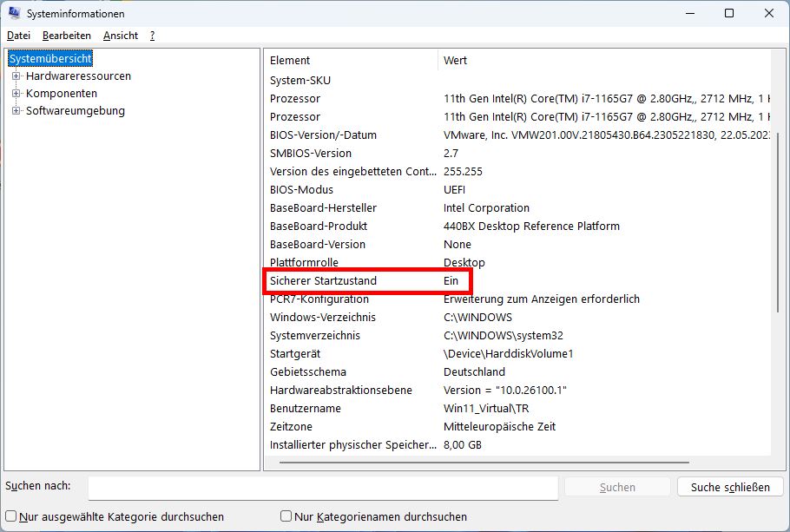Image resolution: width=790 pixels, height=532 pixels.
Task: Enable Nur ausgewählte Kategorie durchsuchen
Action: [10, 516]
